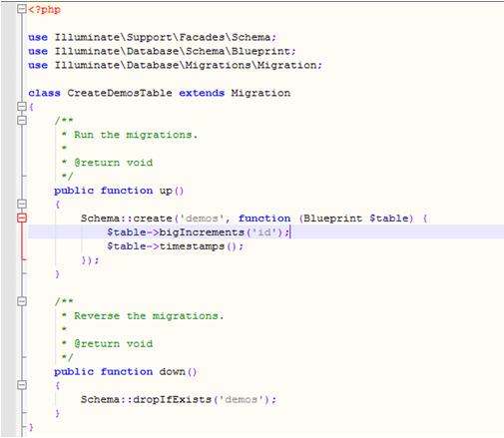
Task: Click the 'id' string argument
Action: click(x=264, y=232)
